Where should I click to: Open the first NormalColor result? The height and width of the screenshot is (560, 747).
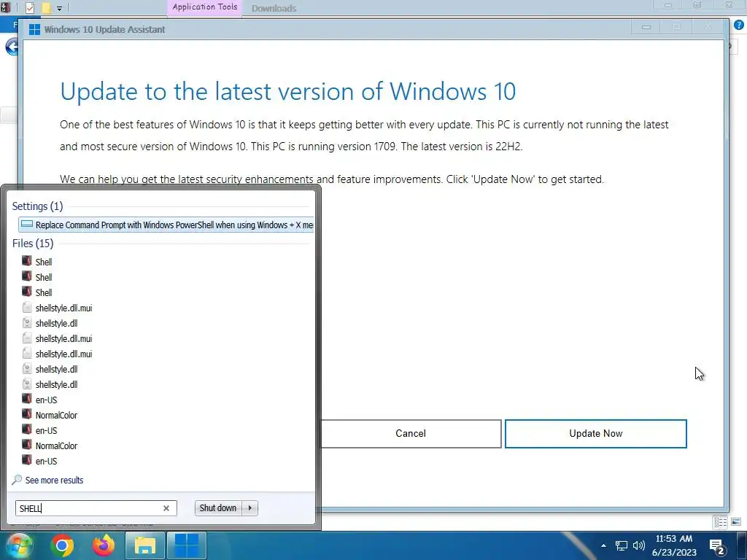tap(55, 415)
